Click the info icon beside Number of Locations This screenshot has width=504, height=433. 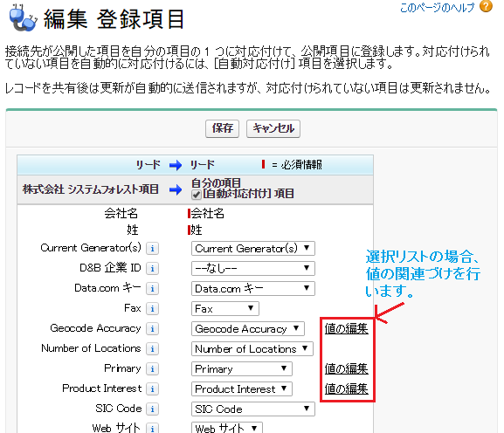tap(152, 349)
